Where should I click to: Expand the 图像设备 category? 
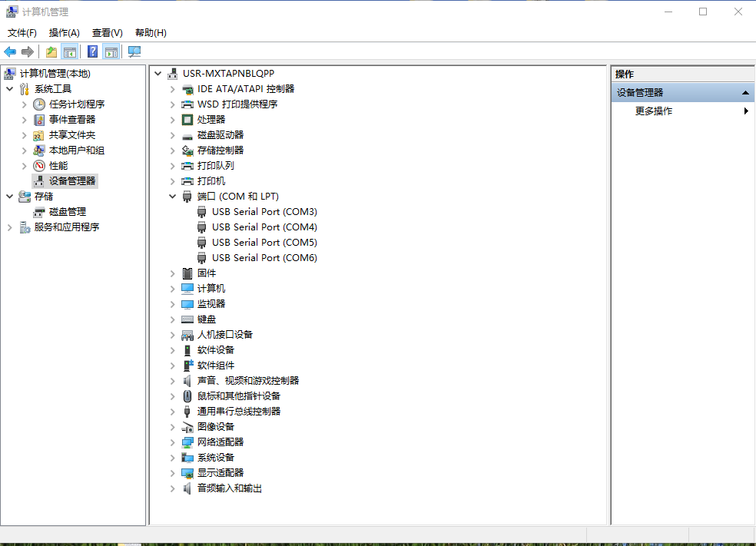[x=172, y=427]
